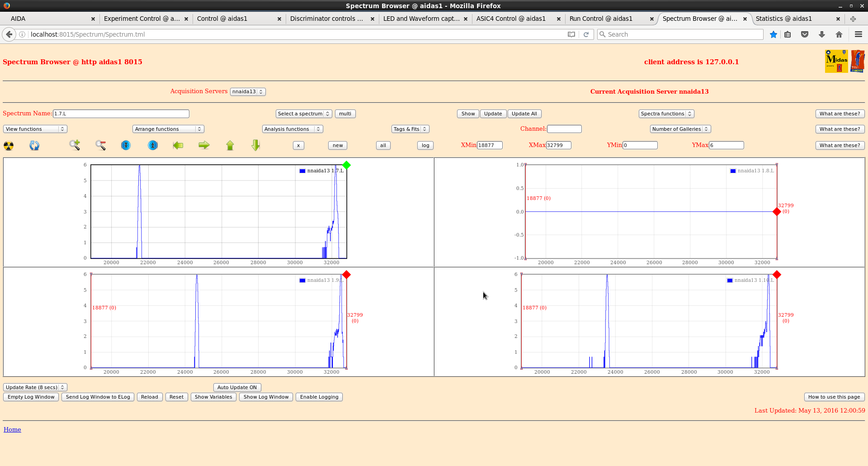868x466 pixels.
Task: Open a new tab with plus icon
Action: [853, 19]
